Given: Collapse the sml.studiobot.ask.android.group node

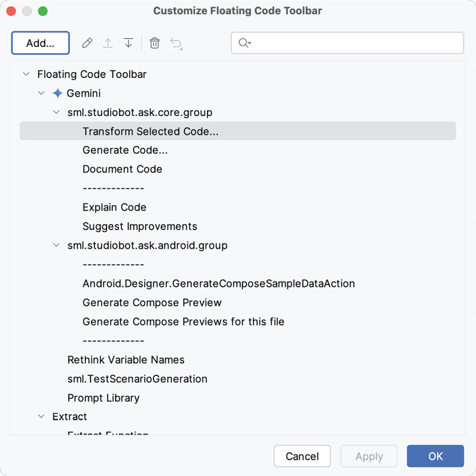Looking at the screenshot, I should [x=56, y=245].
